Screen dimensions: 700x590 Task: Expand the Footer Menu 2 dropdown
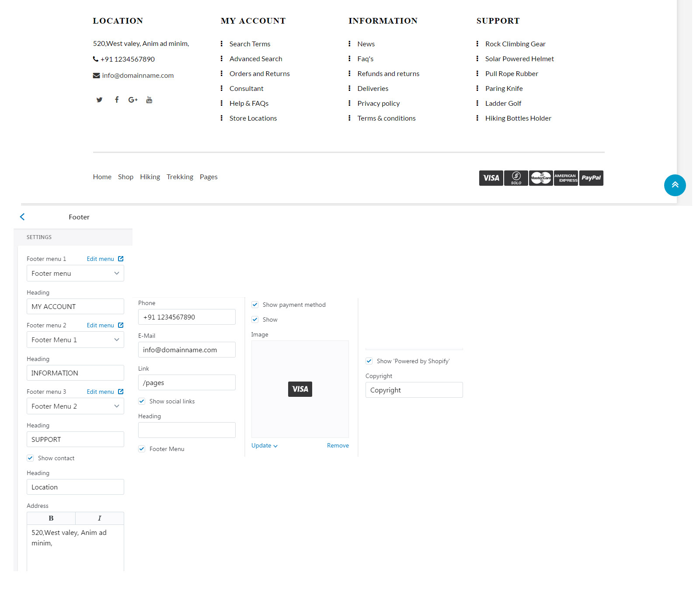75,406
